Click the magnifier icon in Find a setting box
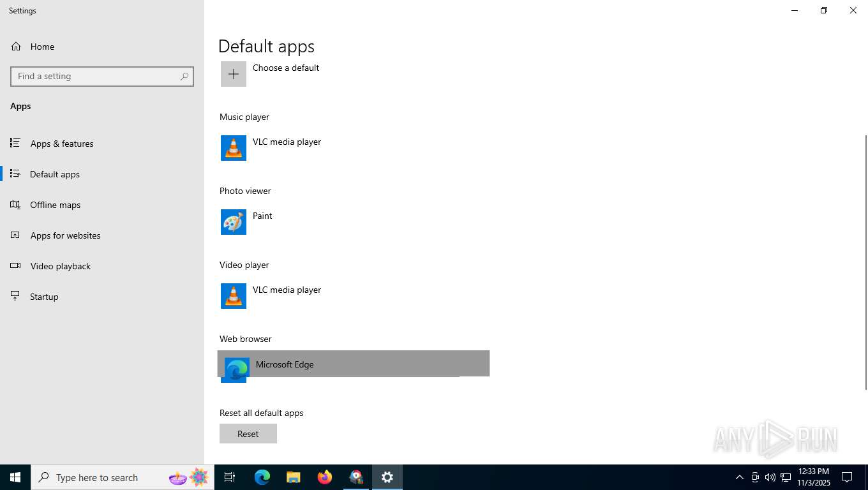The width and height of the screenshot is (868, 490). tap(184, 76)
